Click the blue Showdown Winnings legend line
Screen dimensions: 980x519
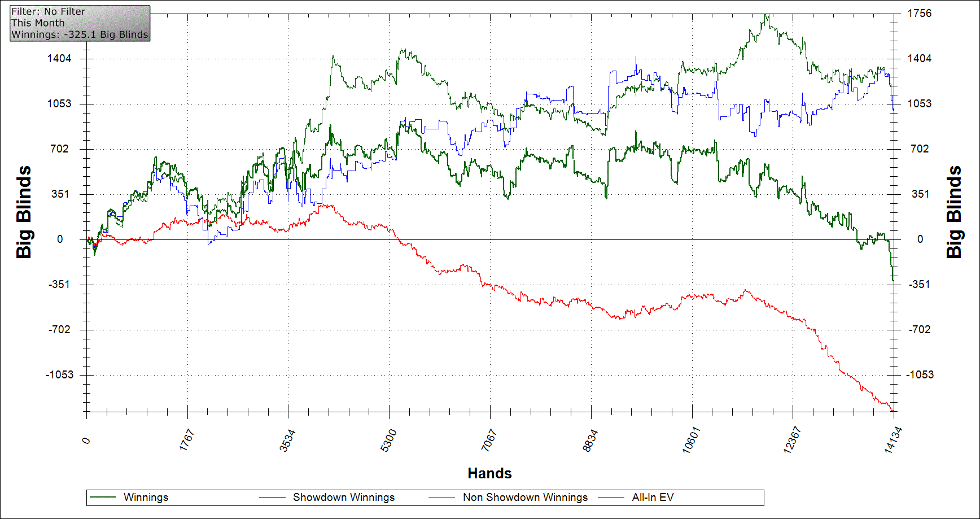[x=272, y=498]
